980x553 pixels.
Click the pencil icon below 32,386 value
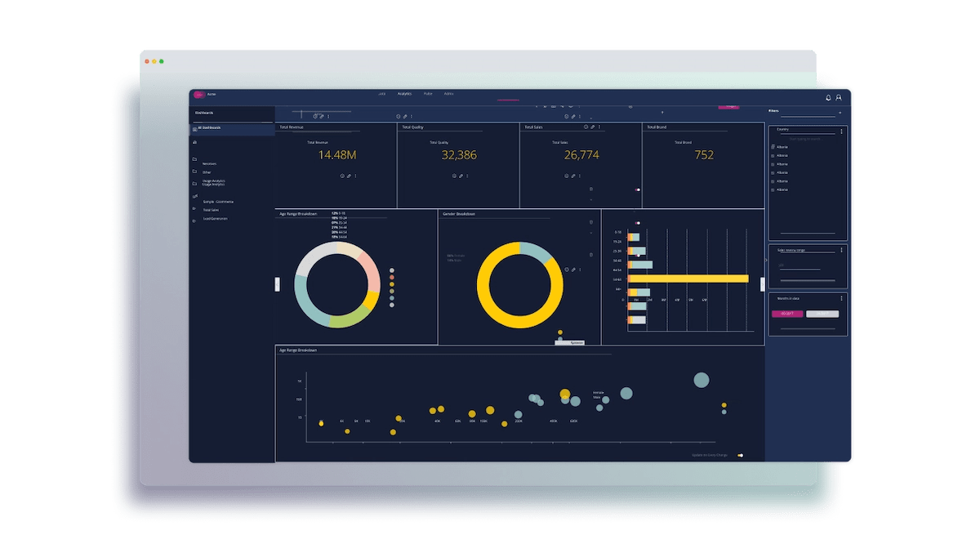[x=461, y=176]
